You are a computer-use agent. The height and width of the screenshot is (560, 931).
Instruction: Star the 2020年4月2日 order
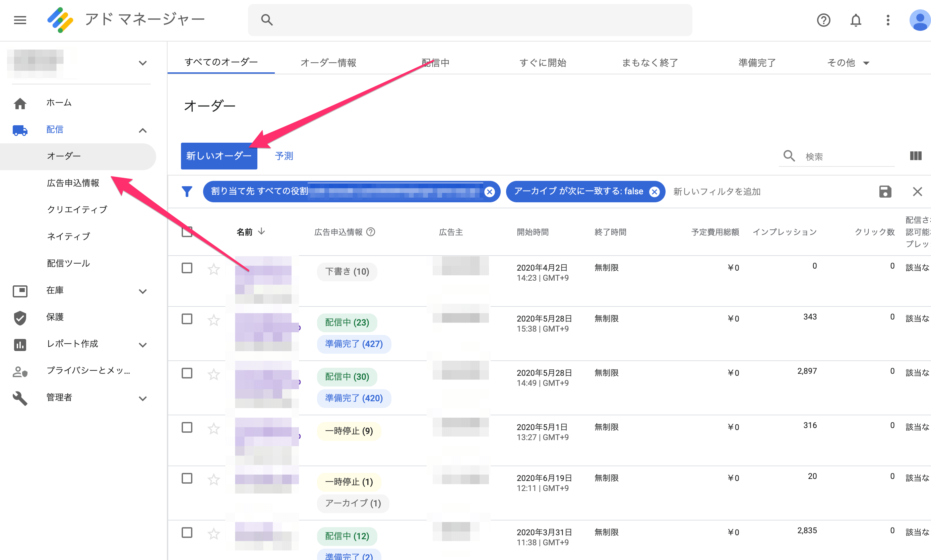tap(214, 269)
